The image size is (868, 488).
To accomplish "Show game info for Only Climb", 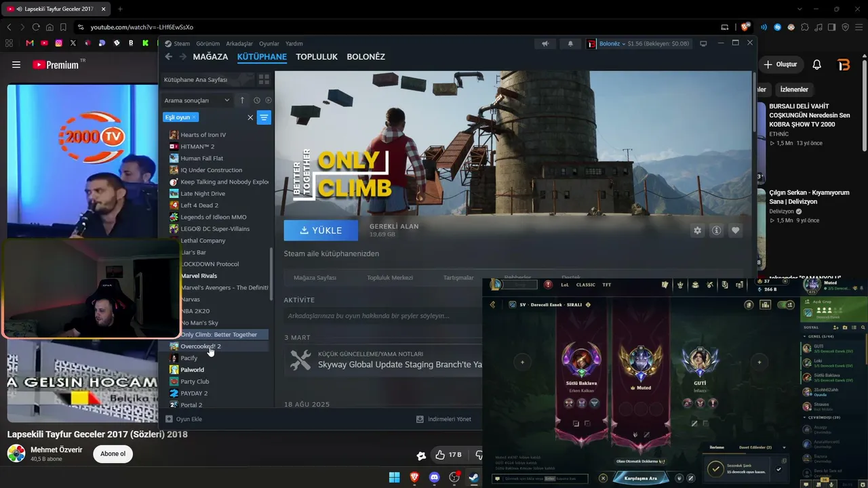I will 716,230.
